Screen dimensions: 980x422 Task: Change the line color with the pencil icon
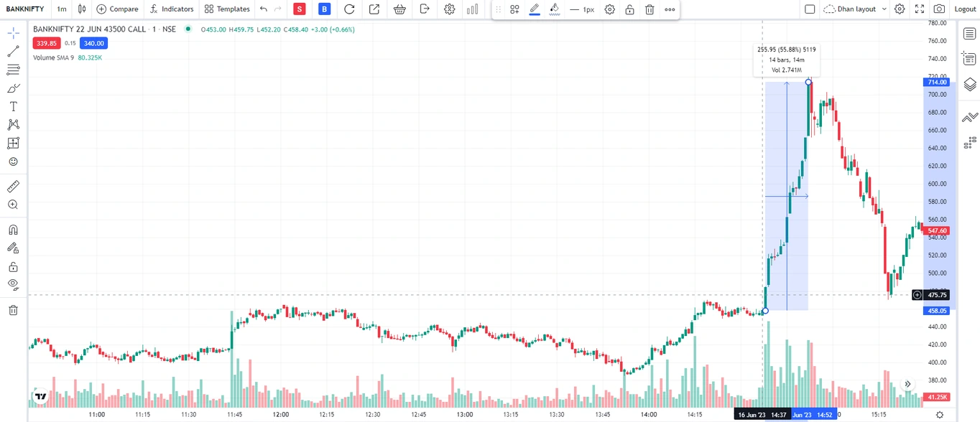[535, 9]
